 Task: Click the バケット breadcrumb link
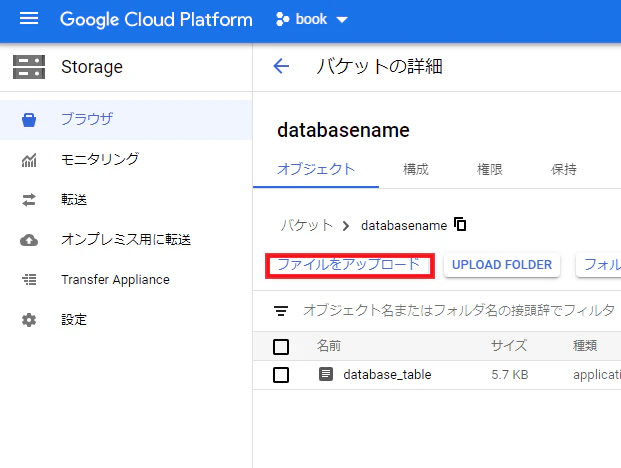tap(307, 225)
